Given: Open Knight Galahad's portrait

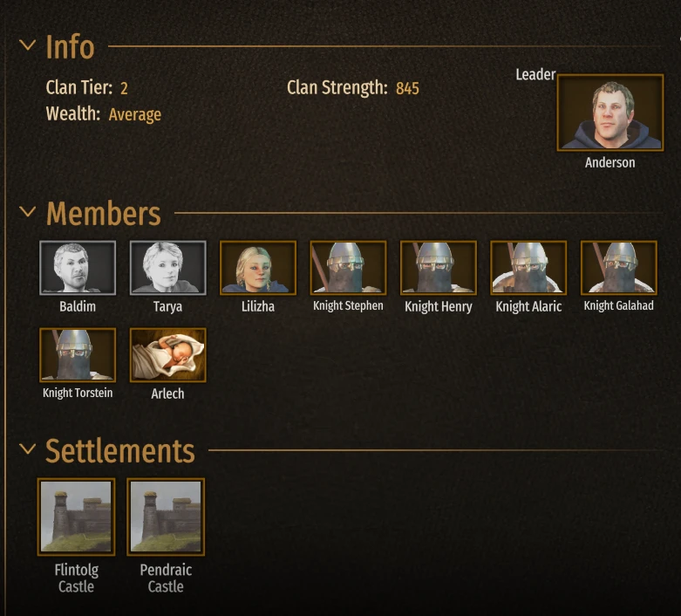Looking at the screenshot, I should [x=619, y=268].
